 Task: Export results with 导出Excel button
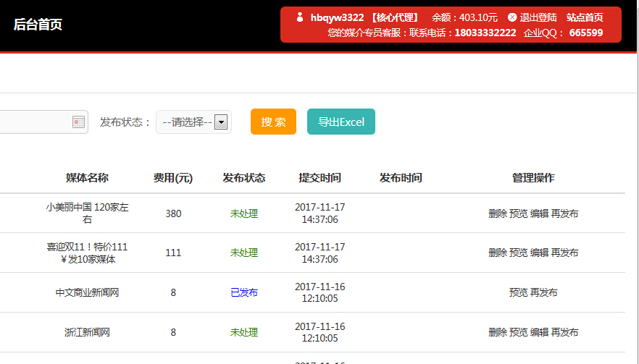click(341, 122)
